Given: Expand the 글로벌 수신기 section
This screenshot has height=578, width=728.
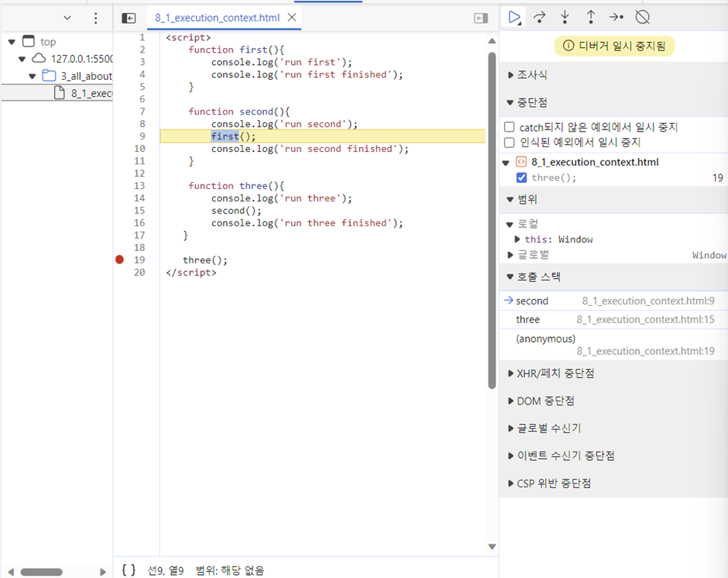Looking at the screenshot, I should point(510,428).
